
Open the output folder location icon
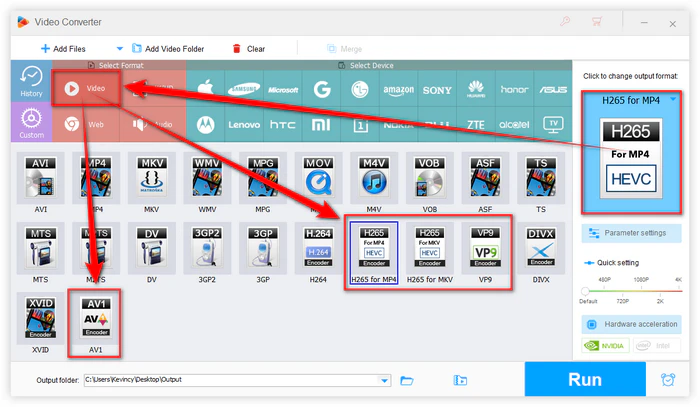(460, 380)
